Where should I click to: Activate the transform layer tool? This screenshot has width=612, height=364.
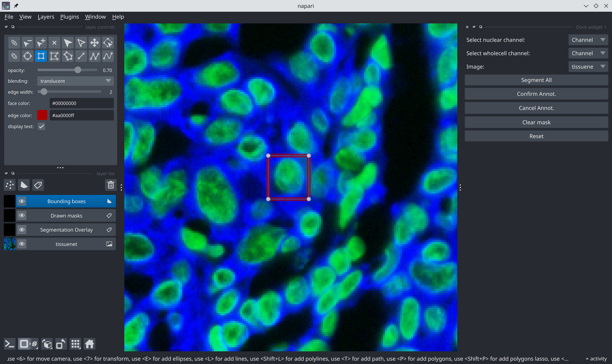[x=108, y=43]
